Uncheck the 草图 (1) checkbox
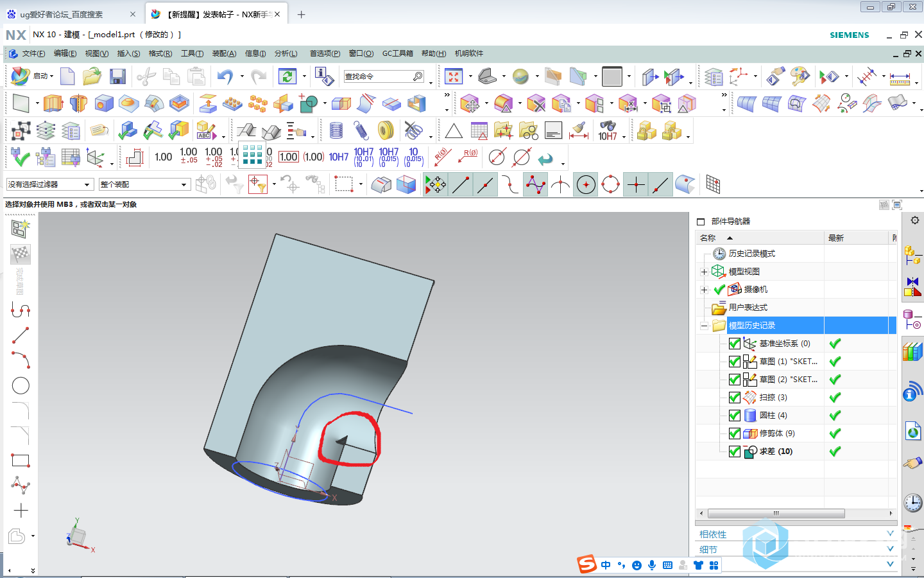Image resolution: width=924 pixels, height=578 pixels. [735, 362]
